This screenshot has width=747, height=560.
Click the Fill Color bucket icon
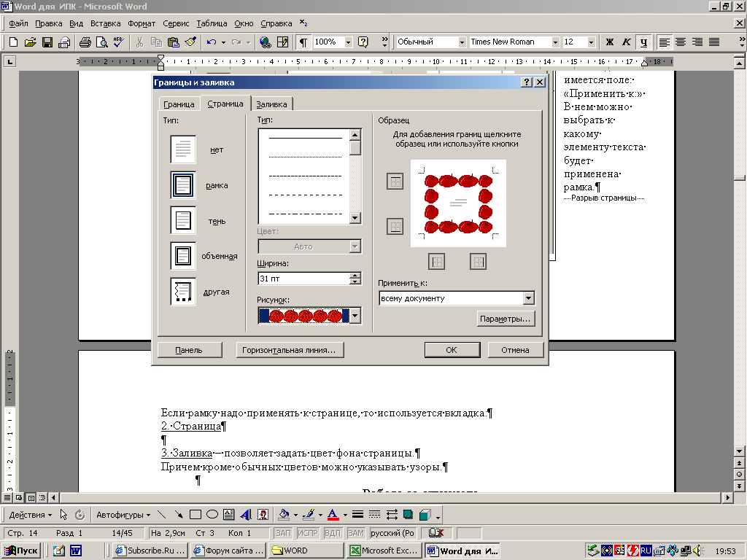(284, 515)
